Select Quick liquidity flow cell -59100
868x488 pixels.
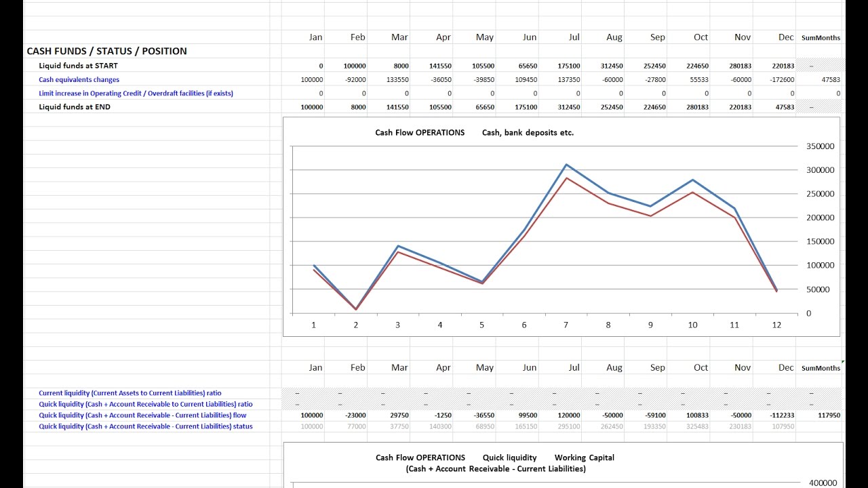[x=654, y=415]
